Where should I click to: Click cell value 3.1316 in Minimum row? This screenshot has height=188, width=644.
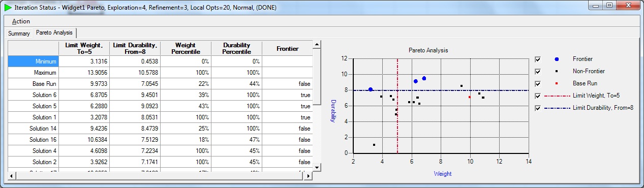pyautogui.click(x=84, y=61)
